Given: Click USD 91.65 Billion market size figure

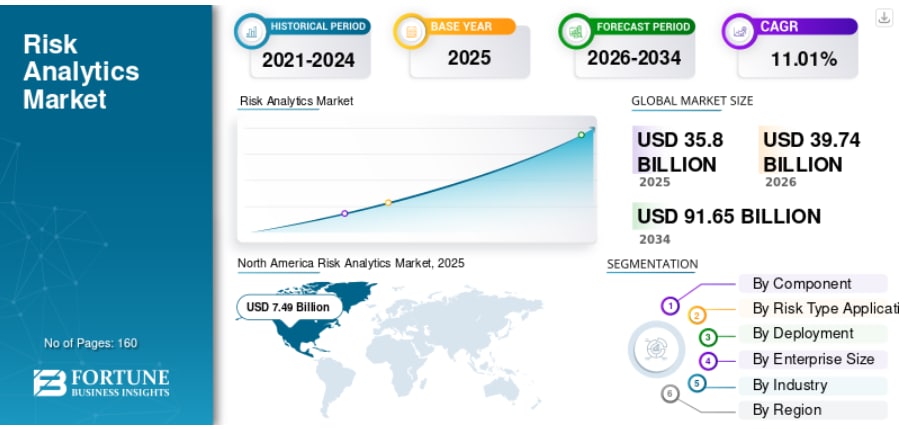Looking at the screenshot, I should (x=729, y=216).
